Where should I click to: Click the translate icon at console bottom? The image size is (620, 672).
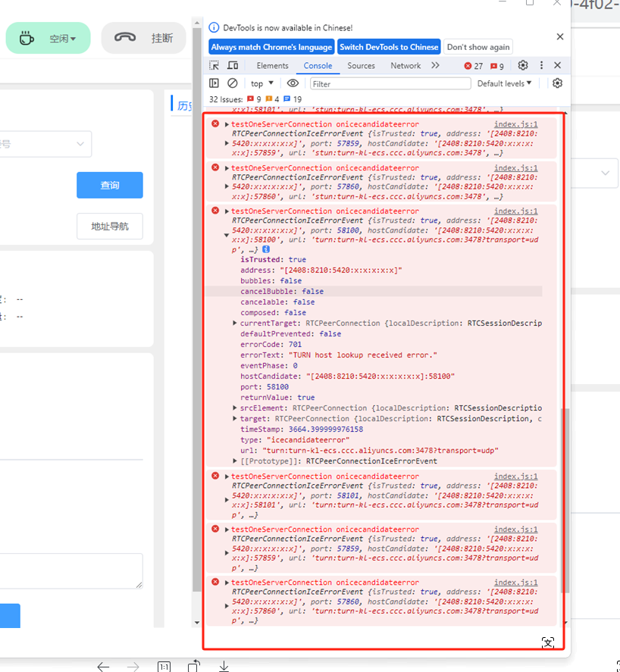pos(547,642)
